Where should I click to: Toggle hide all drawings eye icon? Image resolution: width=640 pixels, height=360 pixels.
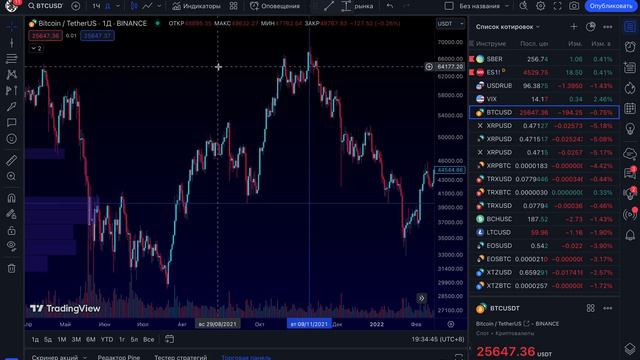point(11,246)
